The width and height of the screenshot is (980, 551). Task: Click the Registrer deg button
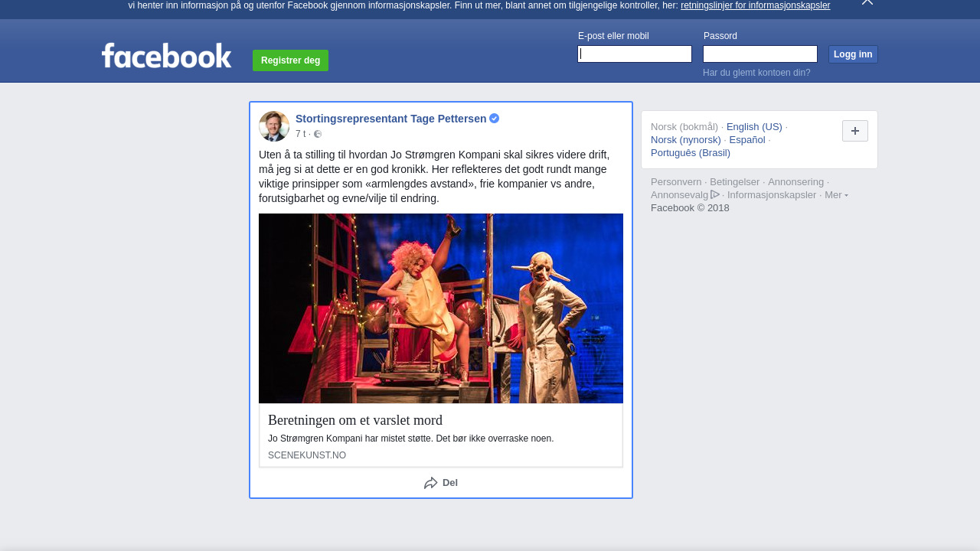pyautogui.click(x=290, y=60)
